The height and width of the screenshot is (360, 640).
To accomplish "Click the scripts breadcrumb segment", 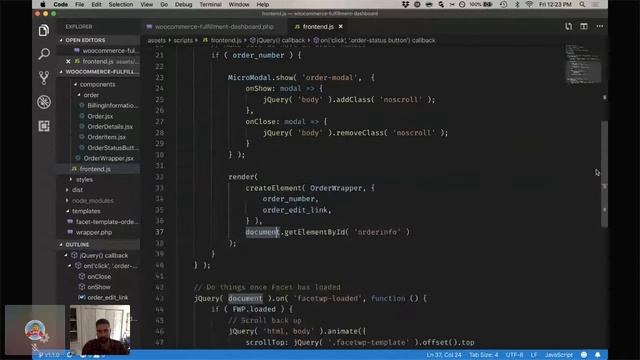I will (183, 40).
